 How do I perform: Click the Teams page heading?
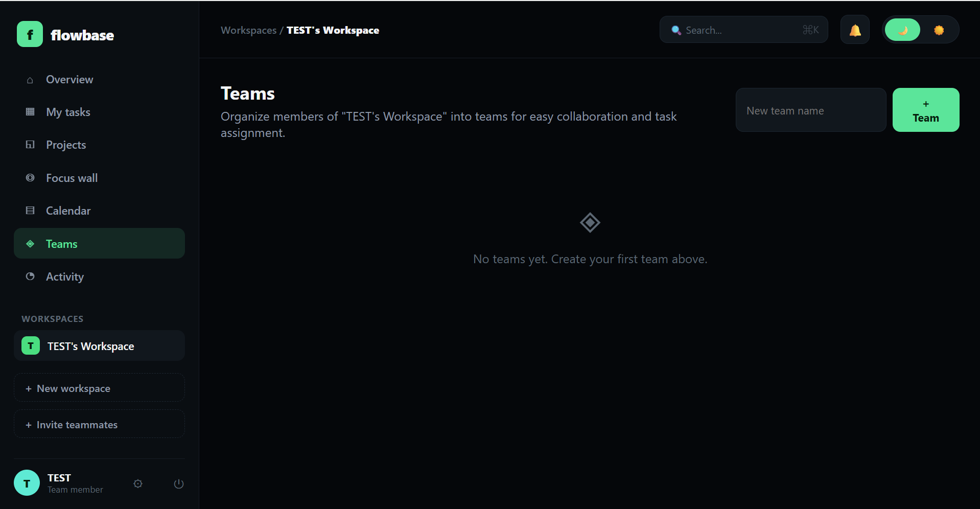pyautogui.click(x=248, y=94)
